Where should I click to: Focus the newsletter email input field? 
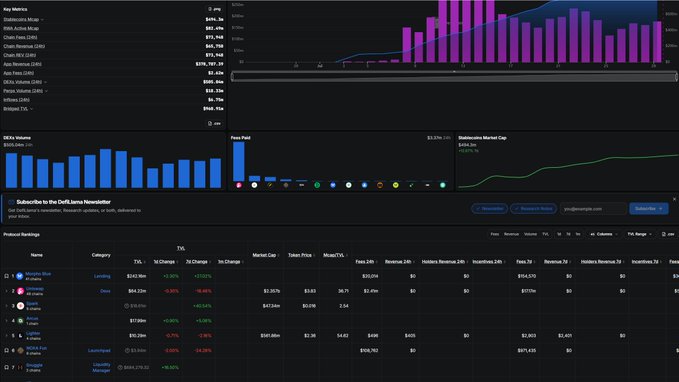(x=593, y=209)
